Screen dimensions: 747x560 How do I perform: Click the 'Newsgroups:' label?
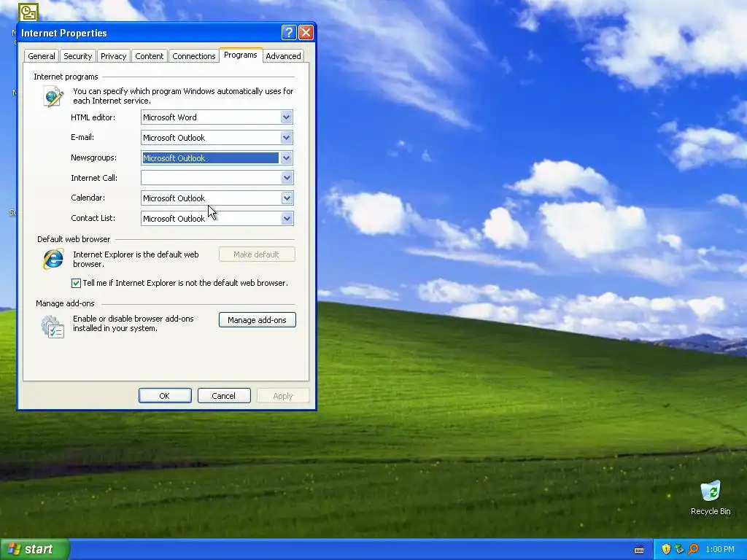[93, 157]
